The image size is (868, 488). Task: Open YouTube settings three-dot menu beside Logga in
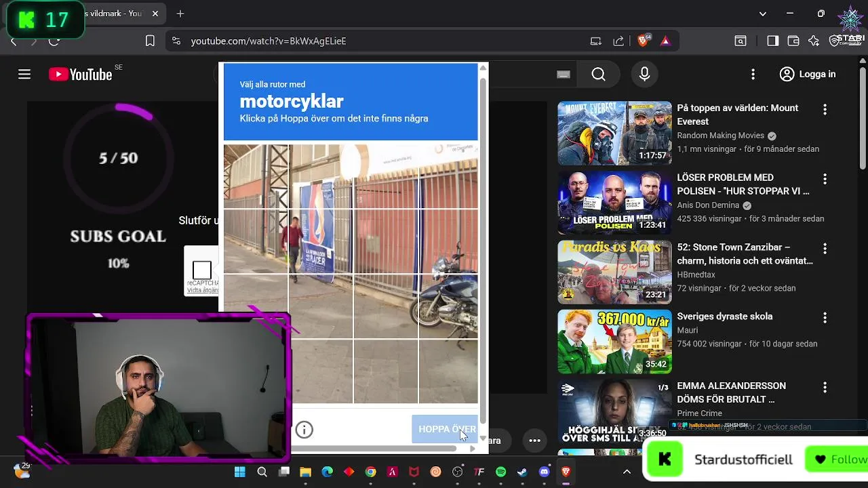click(753, 75)
